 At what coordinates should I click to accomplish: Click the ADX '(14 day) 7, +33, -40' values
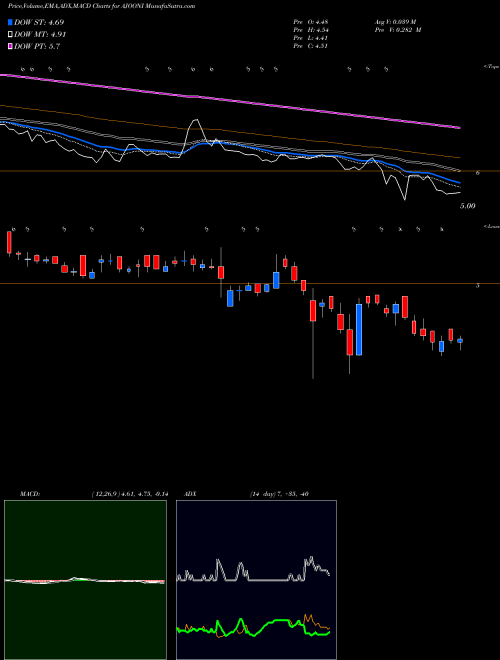[x=279, y=494]
